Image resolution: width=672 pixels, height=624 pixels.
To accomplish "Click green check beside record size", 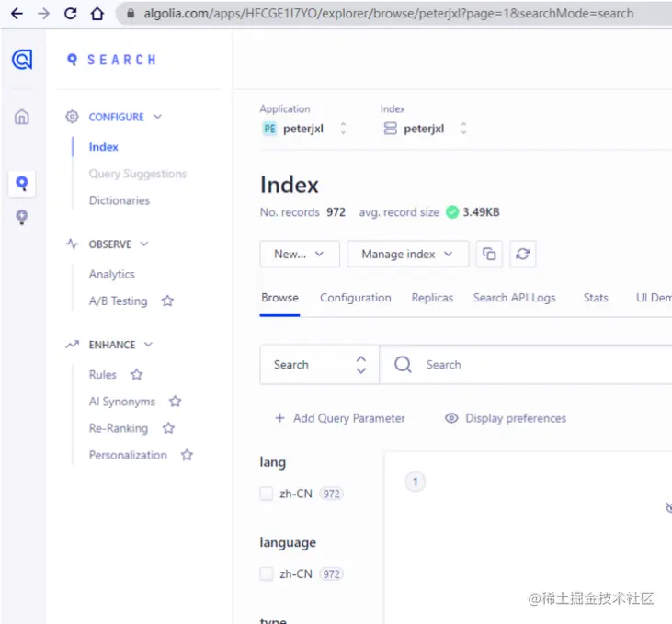I will click(452, 211).
